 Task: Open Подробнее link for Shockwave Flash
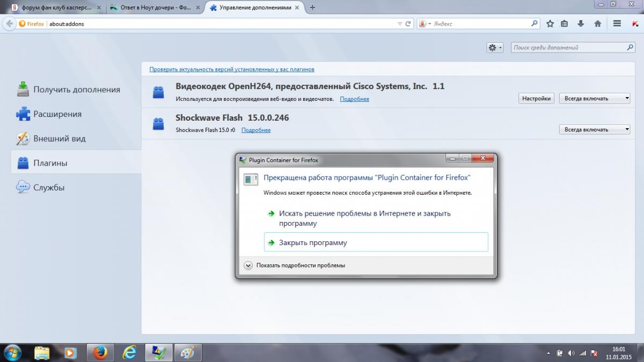[256, 130]
